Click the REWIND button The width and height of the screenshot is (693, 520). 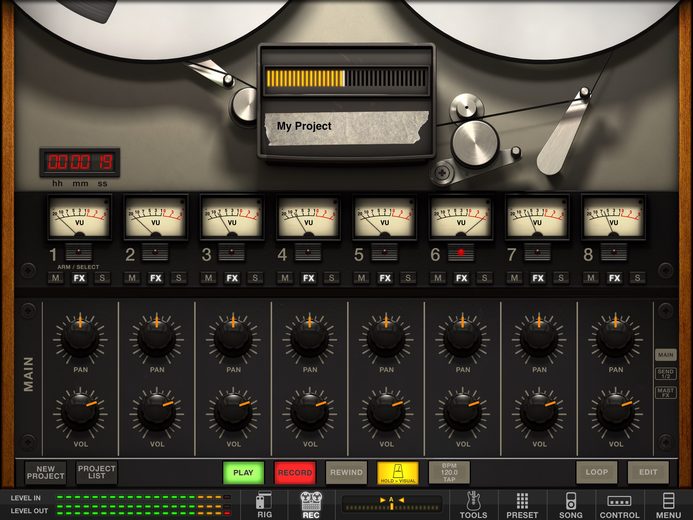click(346, 473)
